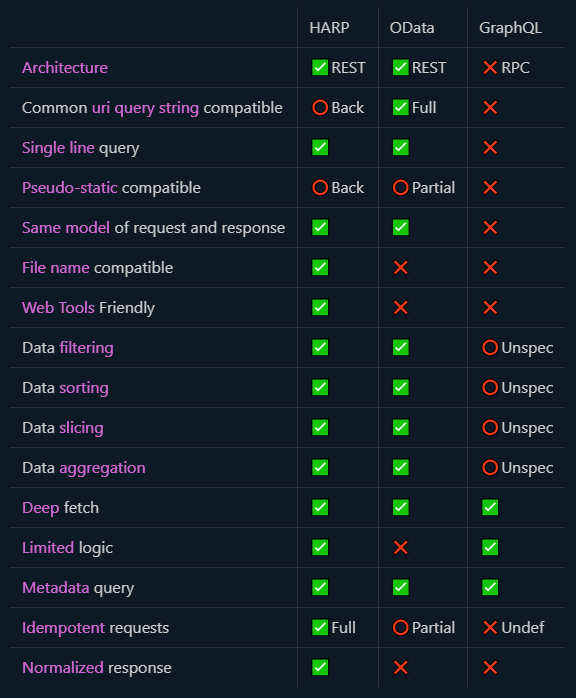Click the red circle beside Partial in Pseudo-static row
The image size is (576, 698).
[x=401, y=188]
